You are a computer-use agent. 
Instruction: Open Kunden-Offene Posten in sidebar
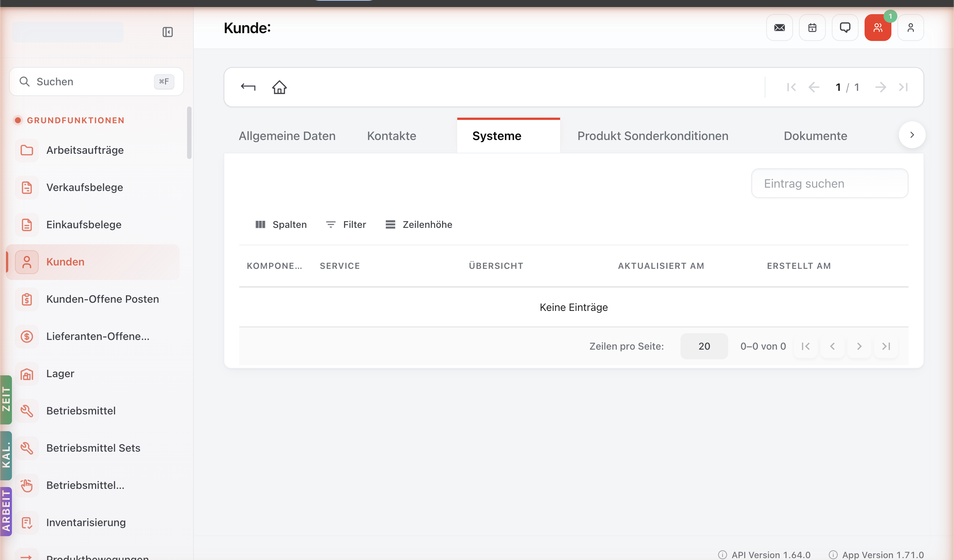(x=93, y=299)
